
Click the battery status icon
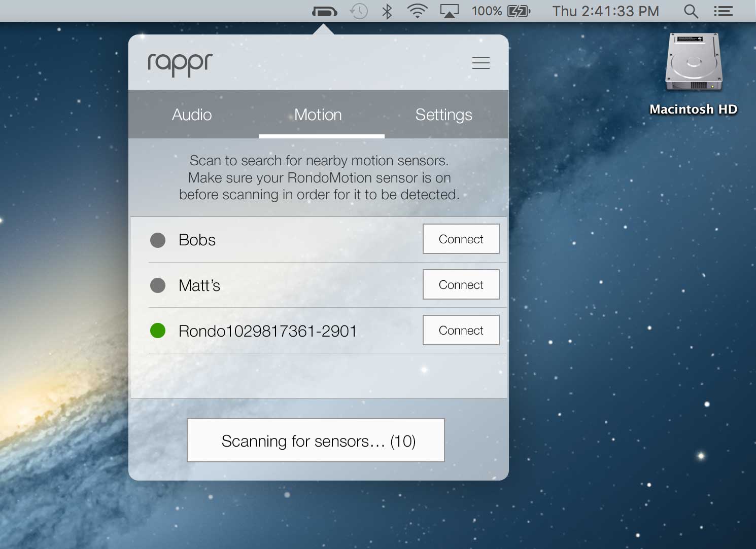(518, 11)
